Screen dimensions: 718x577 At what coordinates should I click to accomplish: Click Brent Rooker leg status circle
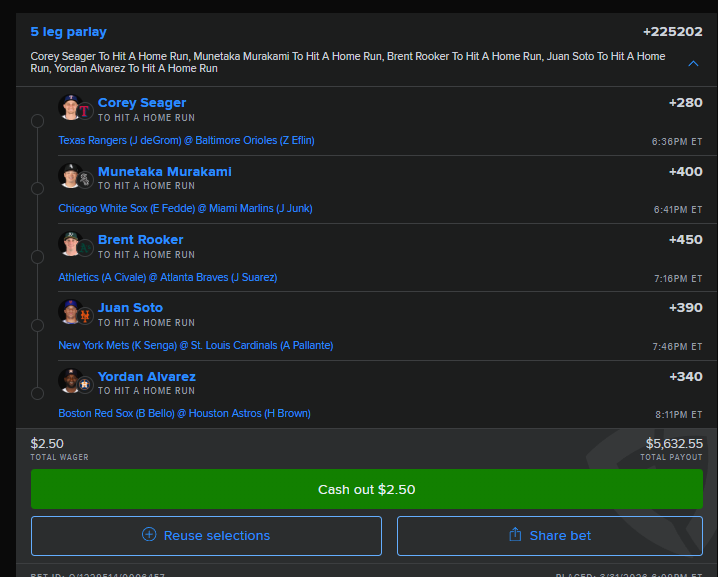pos(37,257)
